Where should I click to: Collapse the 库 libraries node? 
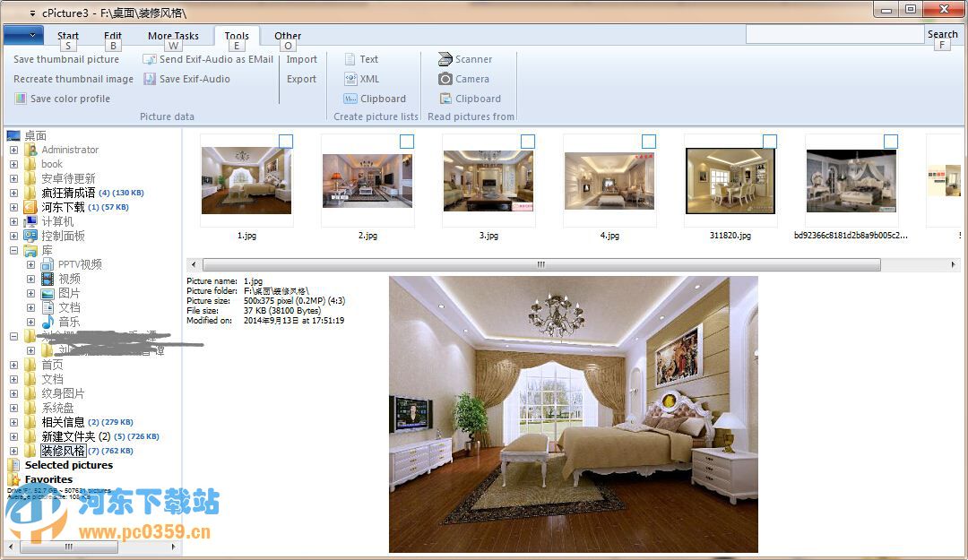click(13, 251)
